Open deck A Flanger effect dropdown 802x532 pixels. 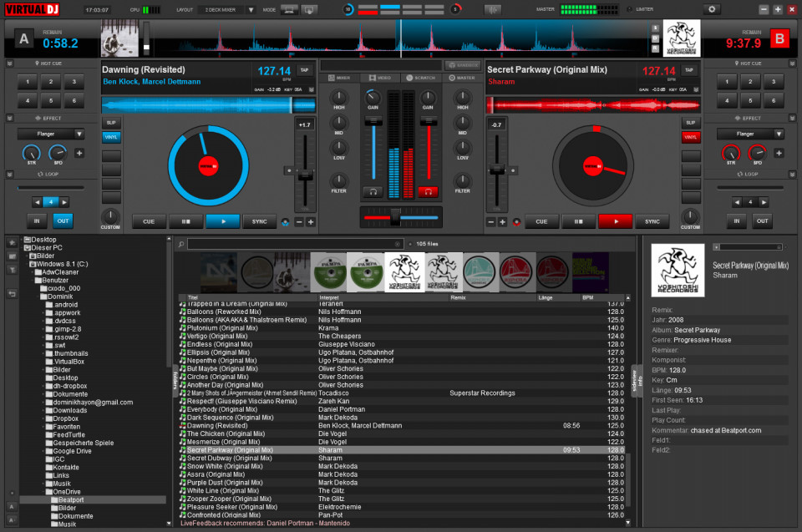(79, 134)
